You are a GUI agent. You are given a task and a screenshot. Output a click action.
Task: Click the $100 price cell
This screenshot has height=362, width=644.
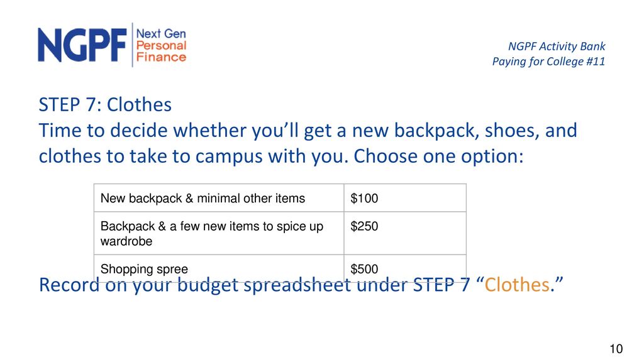[x=405, y=198]
